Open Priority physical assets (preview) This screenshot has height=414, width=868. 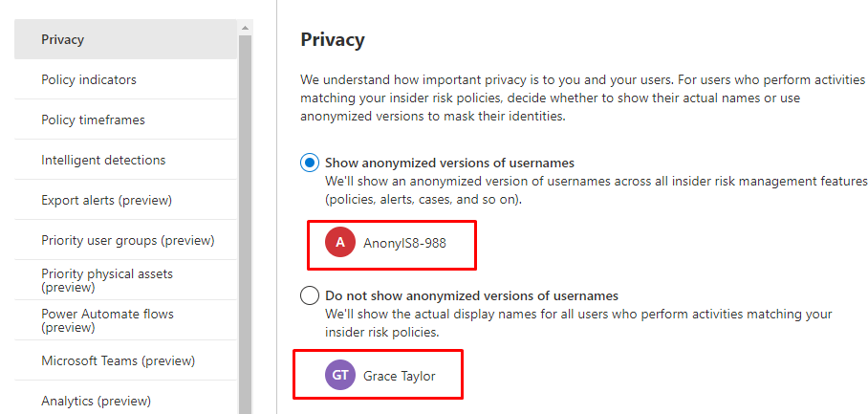125,280
